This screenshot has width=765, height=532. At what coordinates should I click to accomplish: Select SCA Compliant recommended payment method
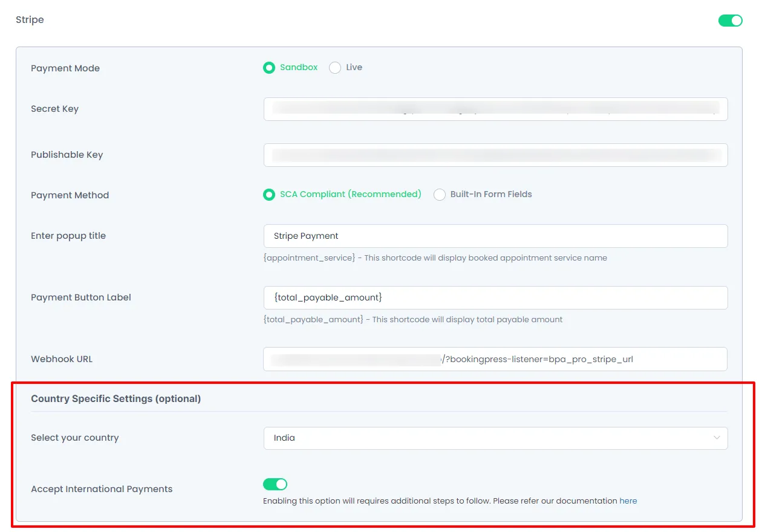coord(269,194)
